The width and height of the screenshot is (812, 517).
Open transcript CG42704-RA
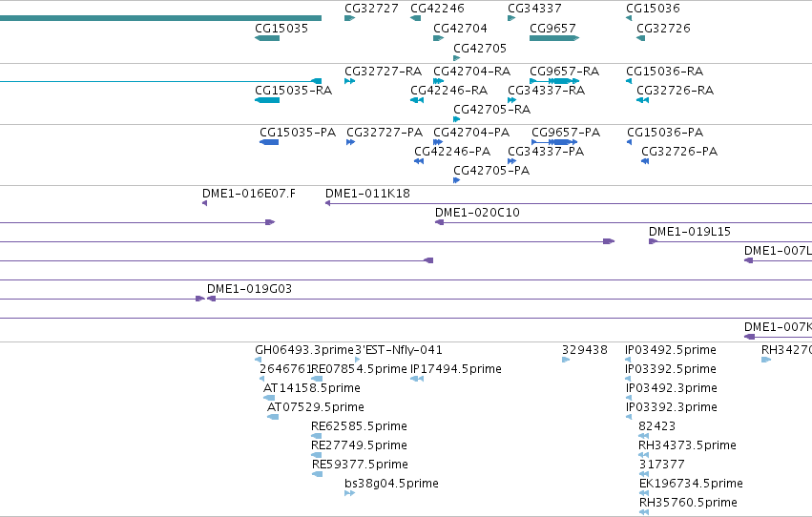(471, 72)
